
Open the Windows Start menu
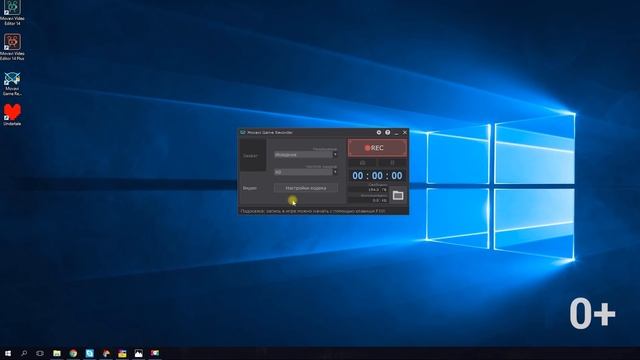click(8, 353)
